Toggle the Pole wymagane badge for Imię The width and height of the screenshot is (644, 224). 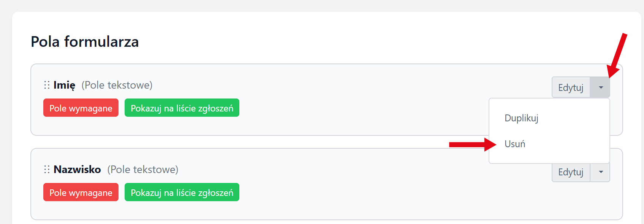tap(81, 108)
